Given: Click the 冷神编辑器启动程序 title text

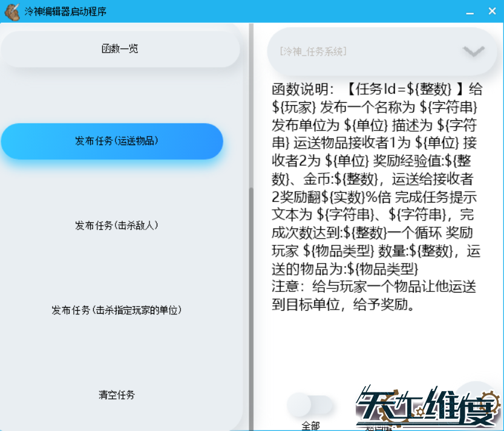Looking at the screenshot, I should 65,11.
